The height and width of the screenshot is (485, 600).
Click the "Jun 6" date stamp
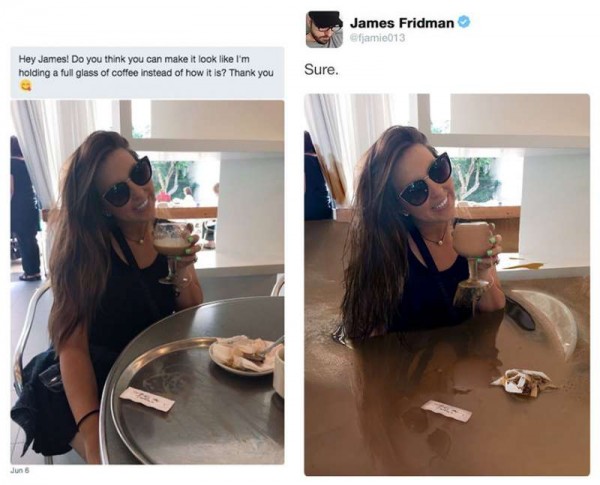point(18,470)
